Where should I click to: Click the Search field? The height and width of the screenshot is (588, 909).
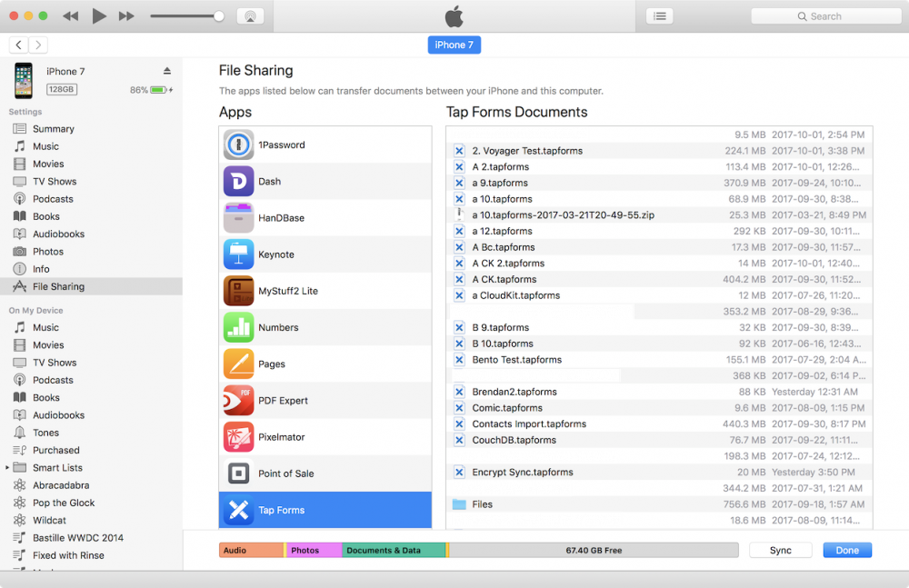826,16
